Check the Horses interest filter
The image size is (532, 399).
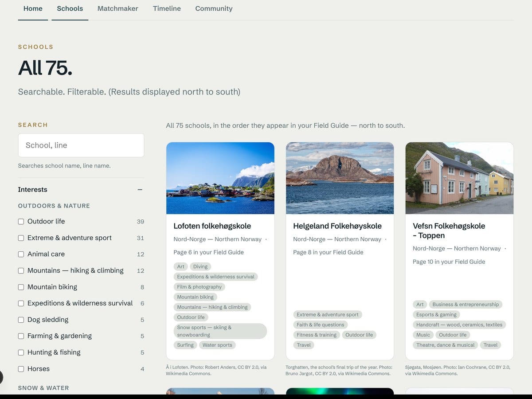[x=21, y=369]
